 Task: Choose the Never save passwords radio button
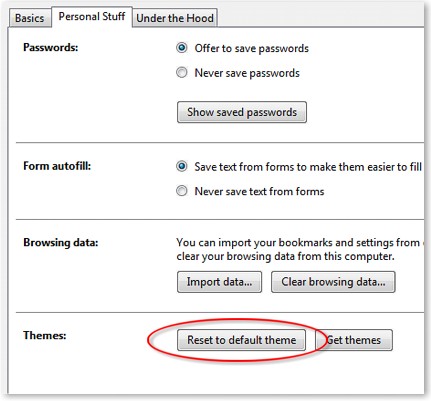(x=182, y=72)
